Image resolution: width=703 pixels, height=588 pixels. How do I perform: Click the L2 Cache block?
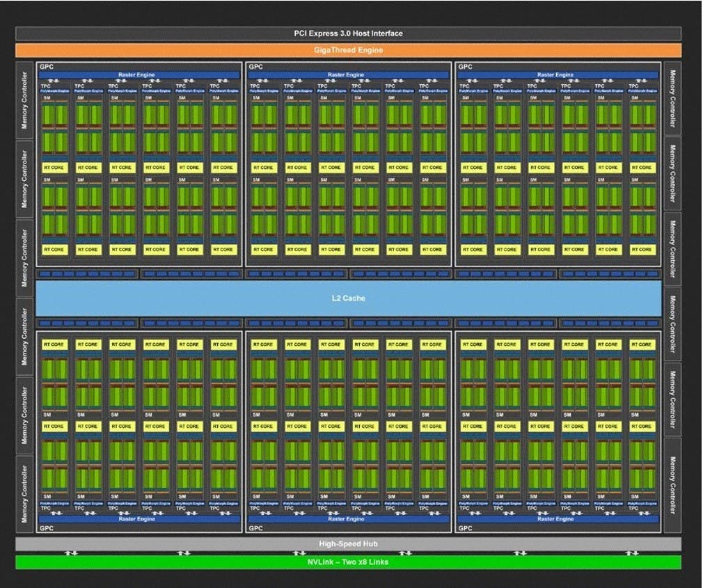pyautogui.click(x=348, y=298)
